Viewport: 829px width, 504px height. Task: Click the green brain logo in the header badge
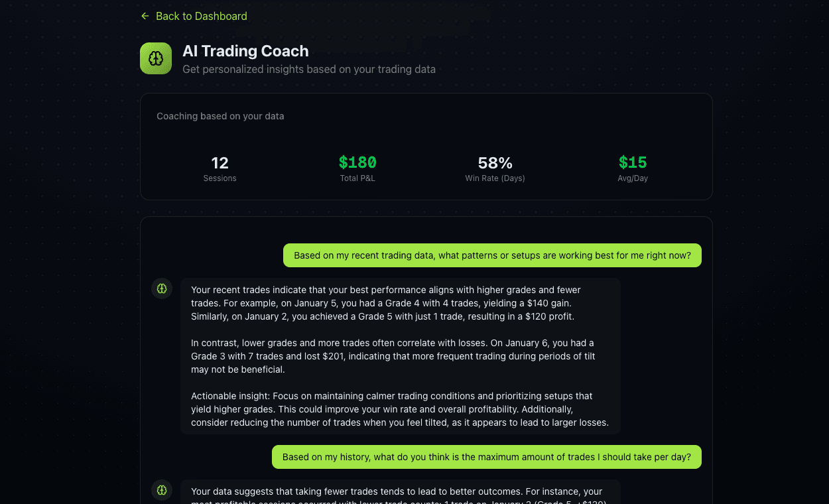[x=155, y=58]
